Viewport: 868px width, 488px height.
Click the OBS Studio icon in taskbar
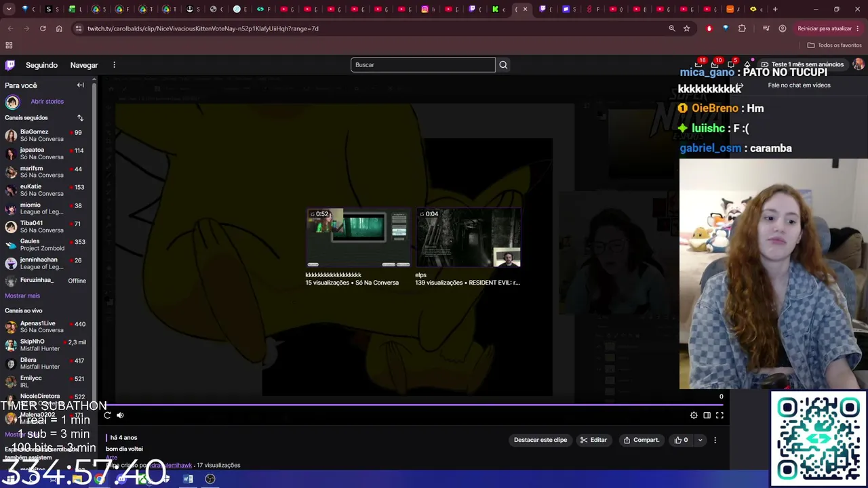pos(210,479)
